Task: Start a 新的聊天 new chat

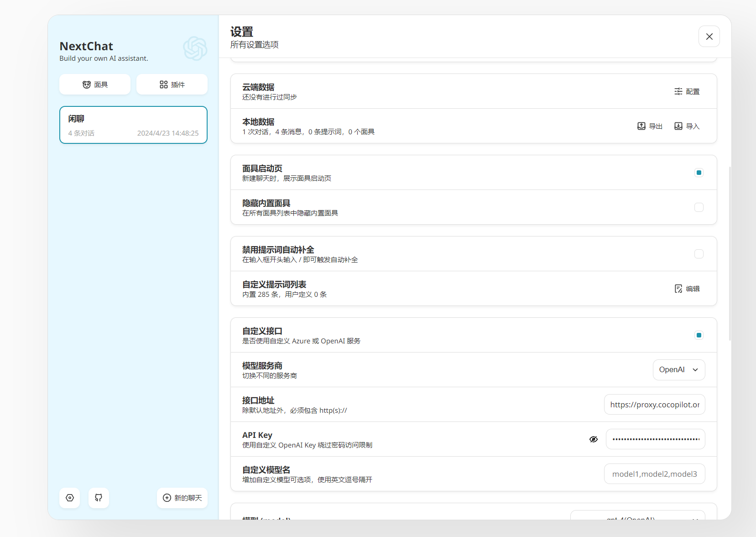Action: [182, 498]
